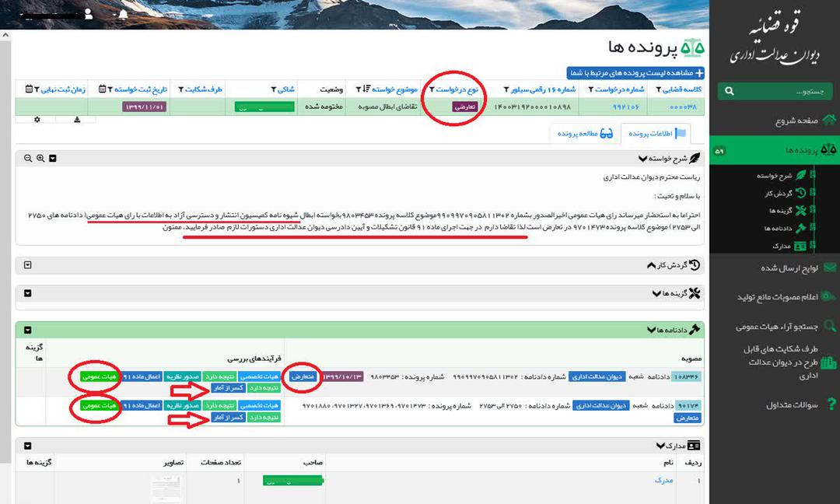Click the gear settings icon in the case row
Viewport: 840px width, 504px height.
click(x=37, y=120)
